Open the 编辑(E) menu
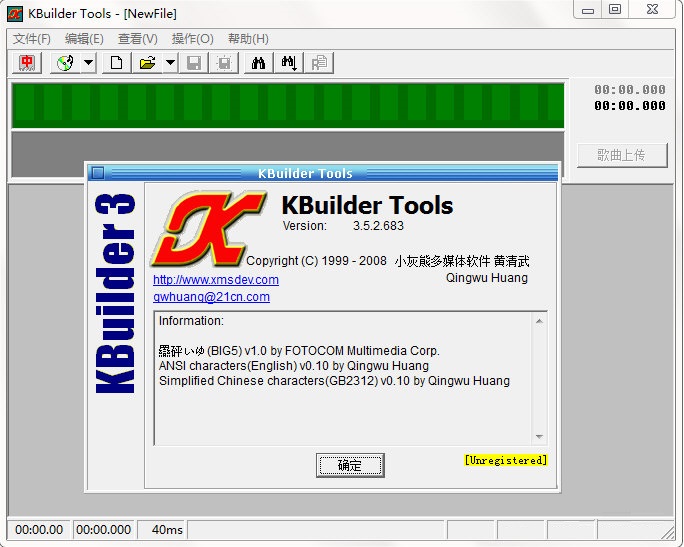The image size is (684, 547). tap(84, 39)
